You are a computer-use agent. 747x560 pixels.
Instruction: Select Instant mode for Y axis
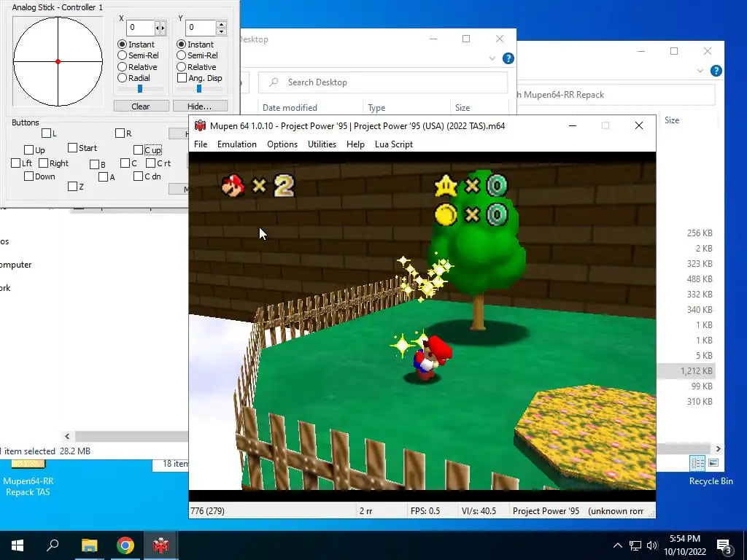click(x=181, y=44)
